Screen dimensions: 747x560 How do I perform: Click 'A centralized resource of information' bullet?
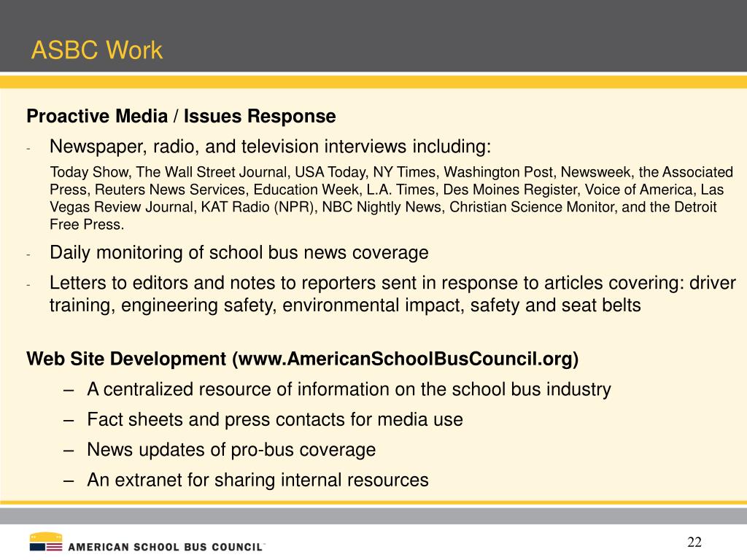tap(349, 389)
